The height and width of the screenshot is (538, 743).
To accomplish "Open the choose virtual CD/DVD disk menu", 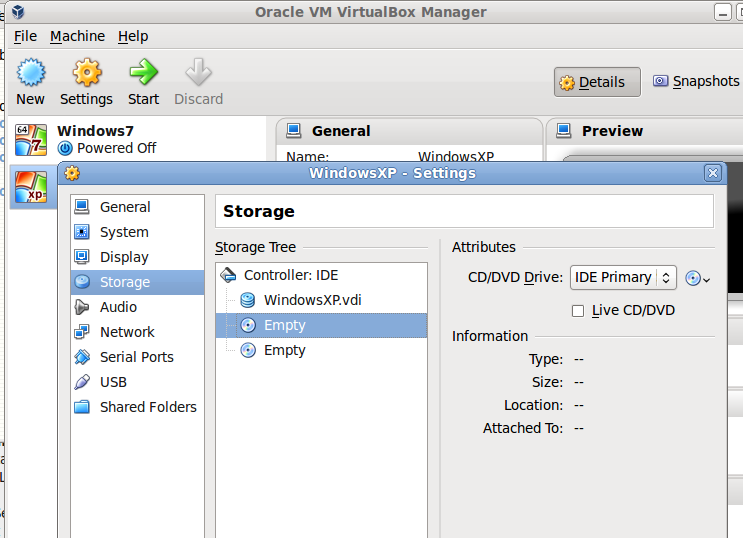I will pos(698,278).
